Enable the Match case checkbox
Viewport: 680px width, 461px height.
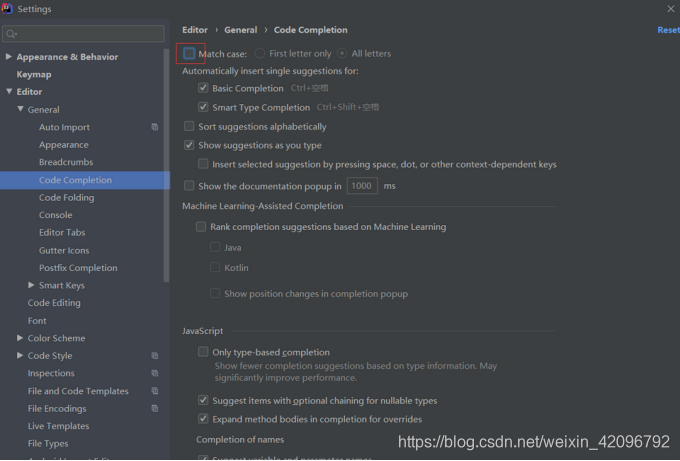pyautogui.click(x=189, y=53)
